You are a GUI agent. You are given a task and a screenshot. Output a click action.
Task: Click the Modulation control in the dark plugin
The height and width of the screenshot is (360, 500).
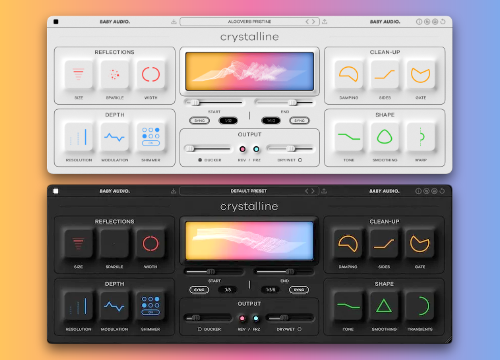(114, 306)
